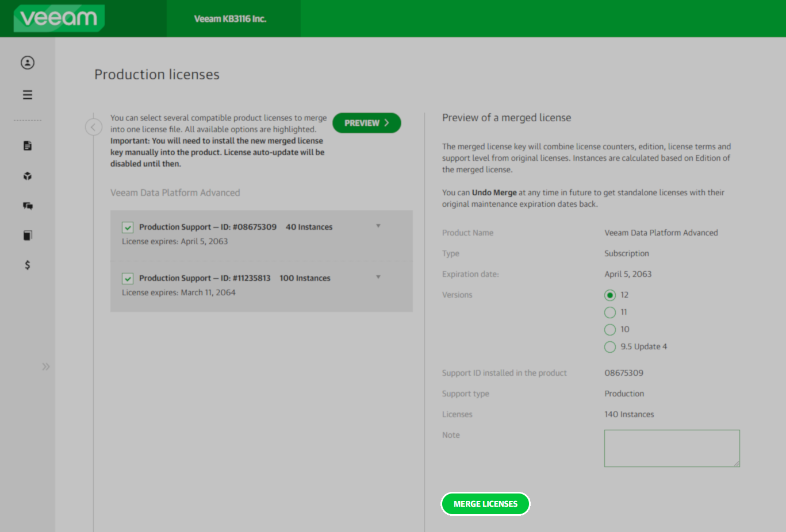Screen dimensions: 786x532
Task: Click the Veeam logo in the header
Action: tap(58, 18)
